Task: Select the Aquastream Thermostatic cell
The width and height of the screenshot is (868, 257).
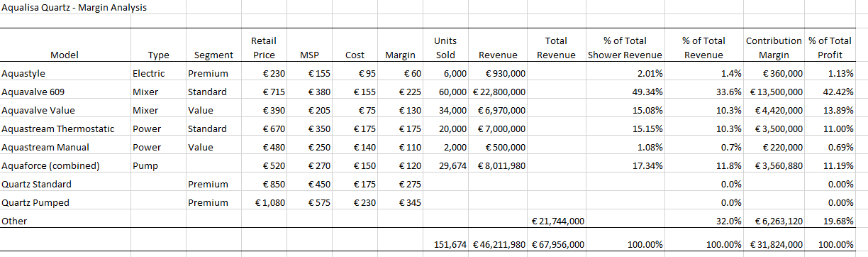Action: (58, 128)
